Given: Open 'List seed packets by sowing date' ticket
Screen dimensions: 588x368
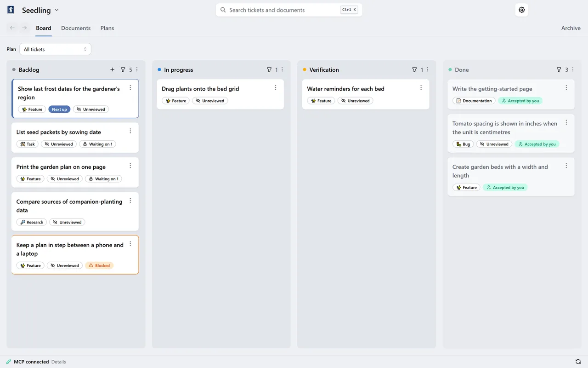Looking at the screenshot, I should click(x=59, y=132).
